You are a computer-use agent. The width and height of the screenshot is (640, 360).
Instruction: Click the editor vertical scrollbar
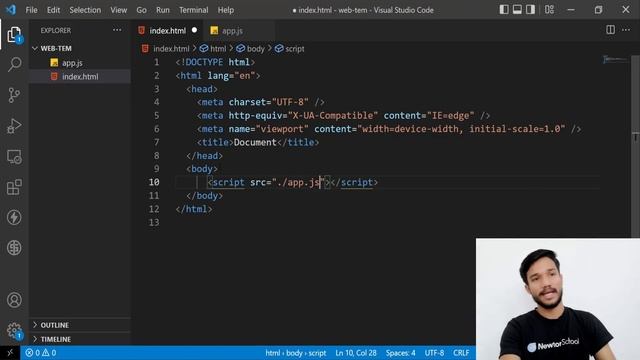(636, 147)
